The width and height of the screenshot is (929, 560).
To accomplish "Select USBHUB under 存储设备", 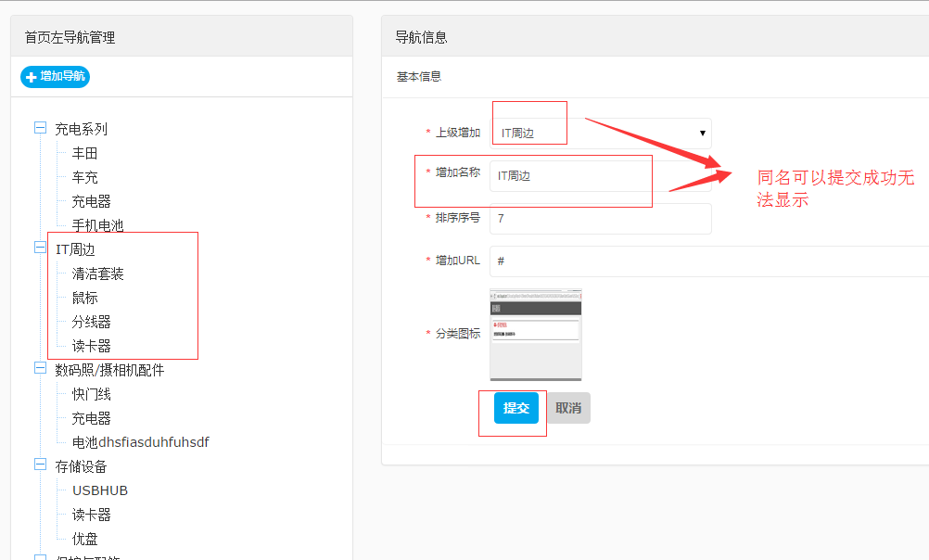I will (x=99, y=490).
